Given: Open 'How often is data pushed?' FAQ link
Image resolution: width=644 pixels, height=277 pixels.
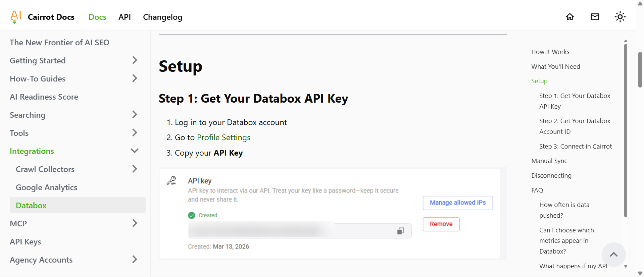Looking at the screenshot, I should pos(564,210).
